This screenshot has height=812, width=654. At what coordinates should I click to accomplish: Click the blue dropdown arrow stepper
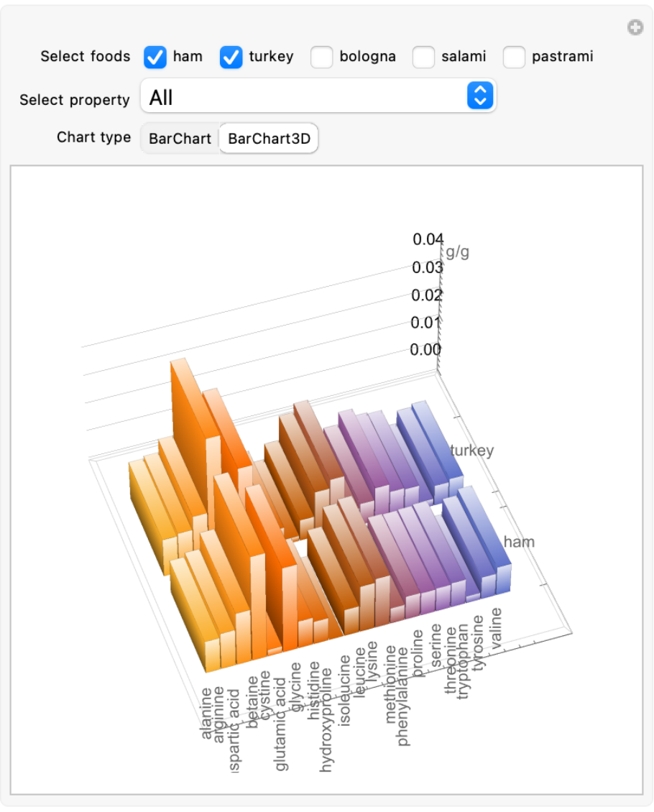[480, 96]
